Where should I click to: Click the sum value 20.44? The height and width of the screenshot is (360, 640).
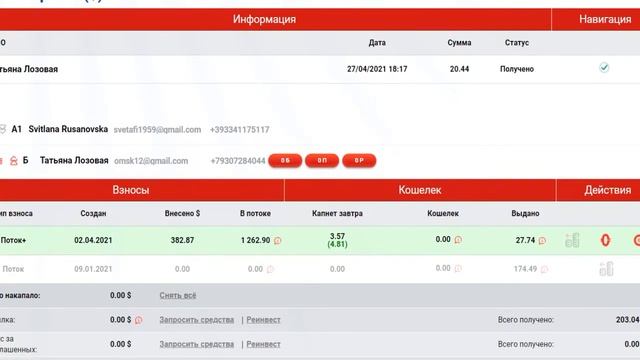(x=459, y=69)
